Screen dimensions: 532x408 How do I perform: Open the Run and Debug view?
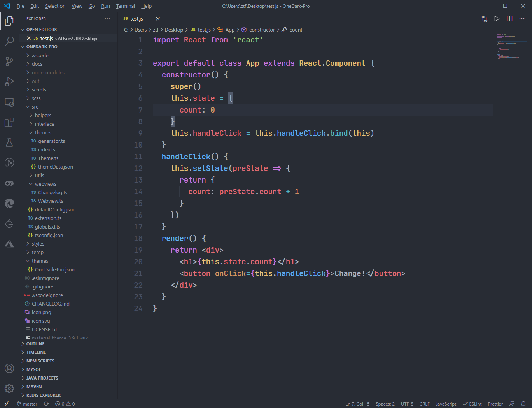coord(9,82)
